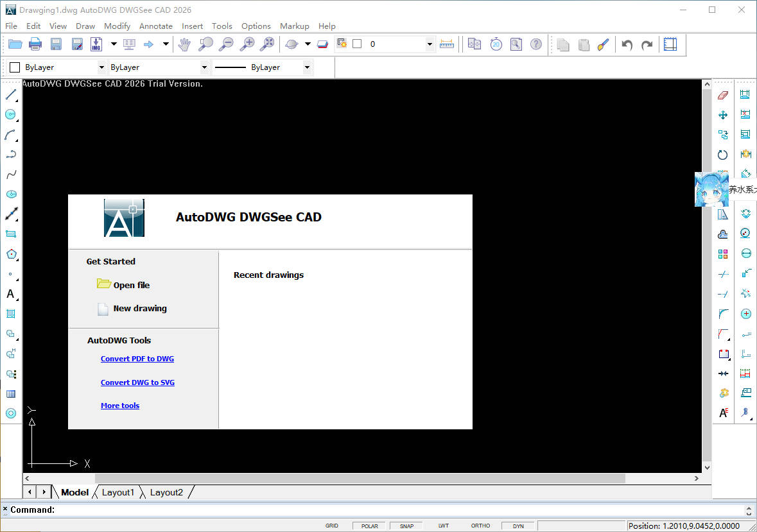Click the Zoom Out magnifier icon
757x532 pixels.
pyautogui.click(x=226, y=44)
